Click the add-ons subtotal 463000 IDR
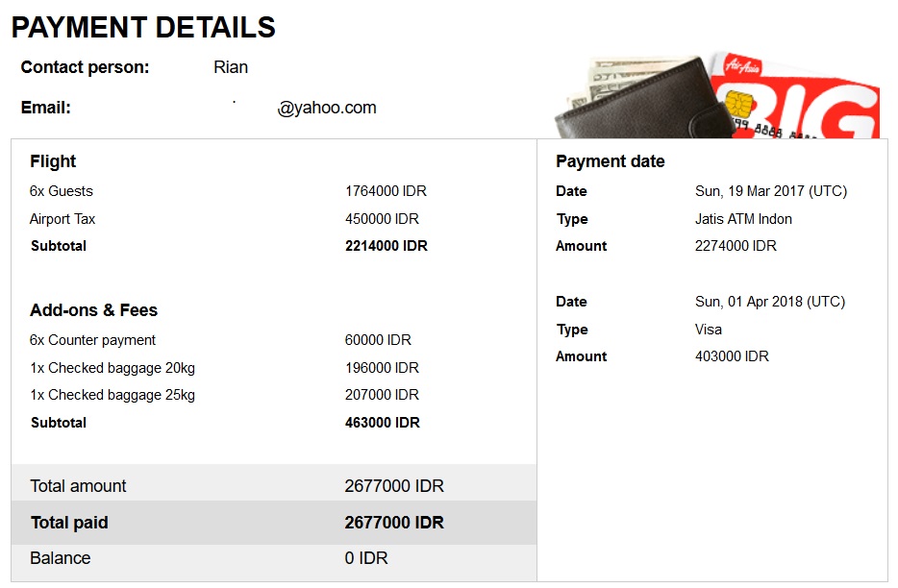This screenshot has height=588, width=898. click(382, 423)
